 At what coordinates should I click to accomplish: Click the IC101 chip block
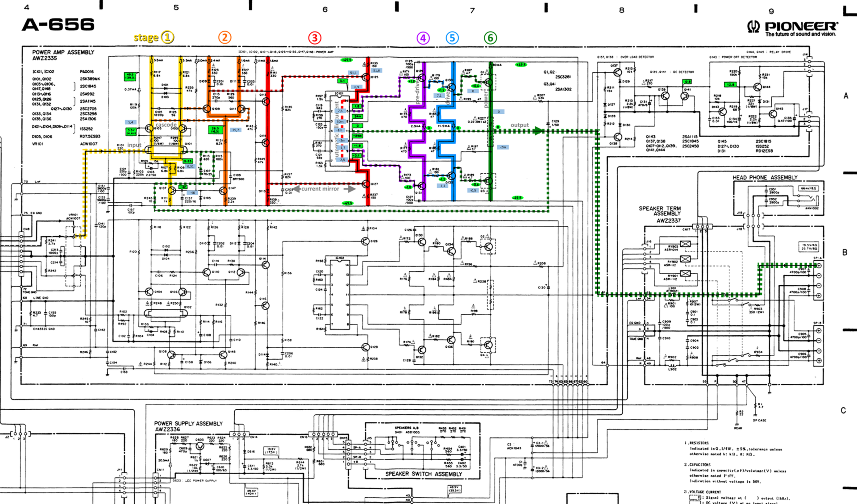point(340,131)
